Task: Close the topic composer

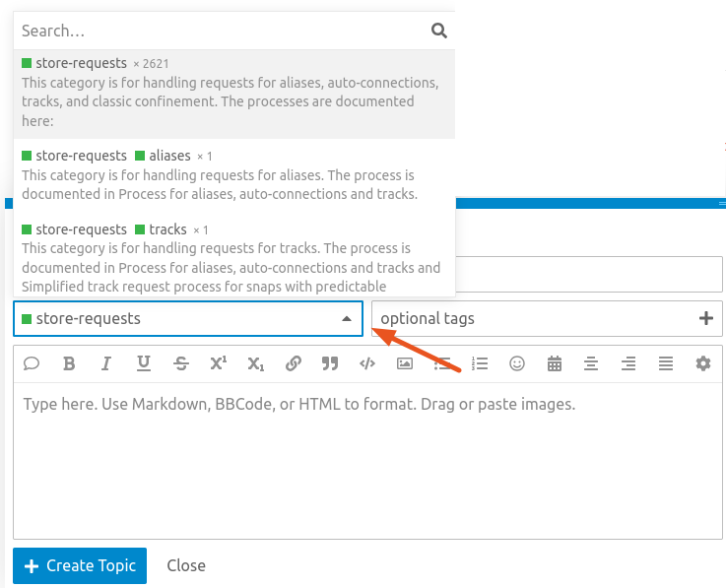Action: (186, 566)
